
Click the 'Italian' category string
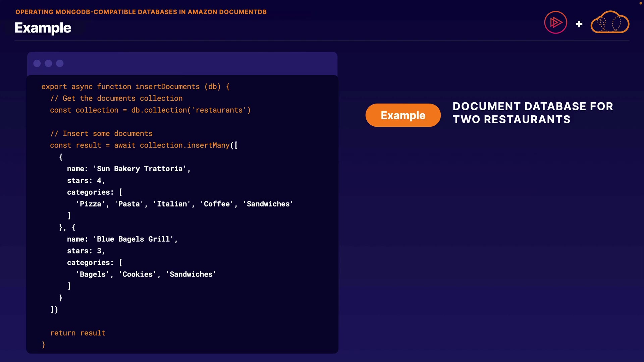tap(172, 204)
